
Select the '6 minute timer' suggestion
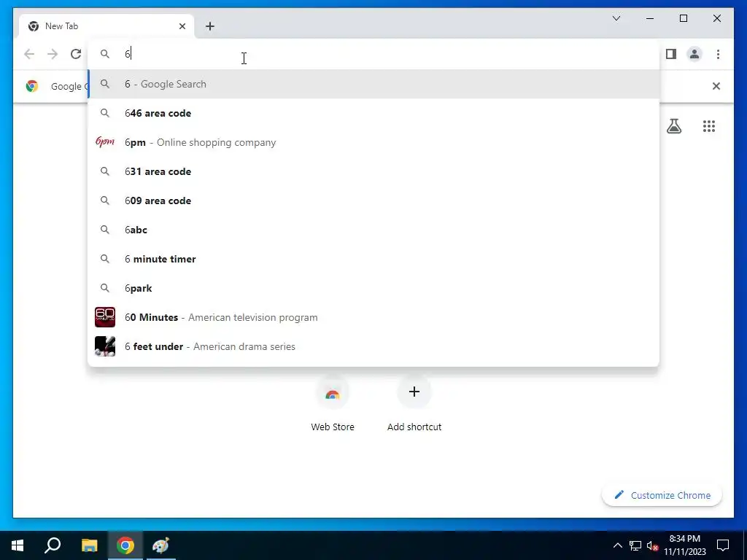(x=373, y=259)
